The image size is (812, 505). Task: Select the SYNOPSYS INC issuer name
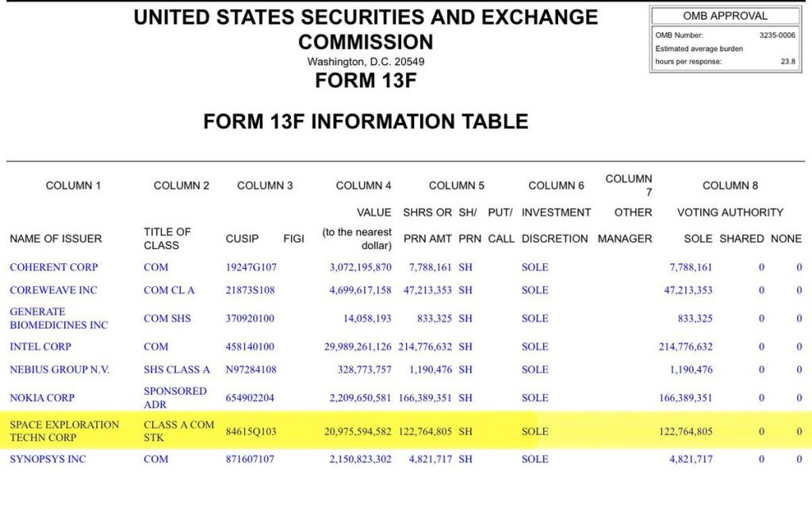tap(48, 459)
